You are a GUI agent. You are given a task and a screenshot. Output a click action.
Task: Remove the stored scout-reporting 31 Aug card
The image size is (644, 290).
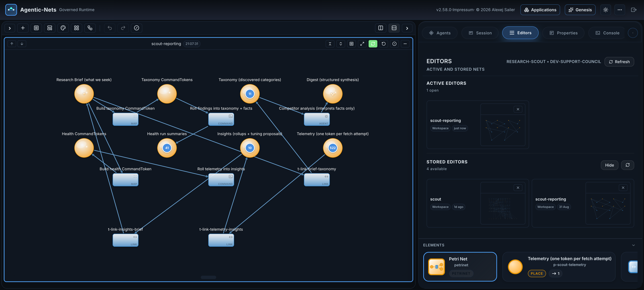623,188
